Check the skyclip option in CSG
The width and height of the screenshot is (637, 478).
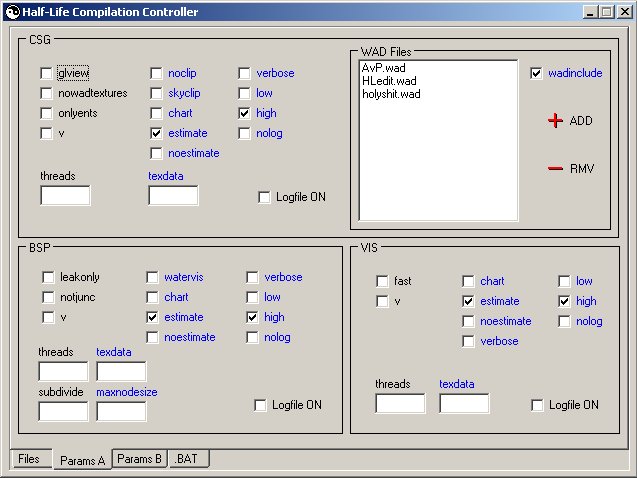click(x=157, y=93)
